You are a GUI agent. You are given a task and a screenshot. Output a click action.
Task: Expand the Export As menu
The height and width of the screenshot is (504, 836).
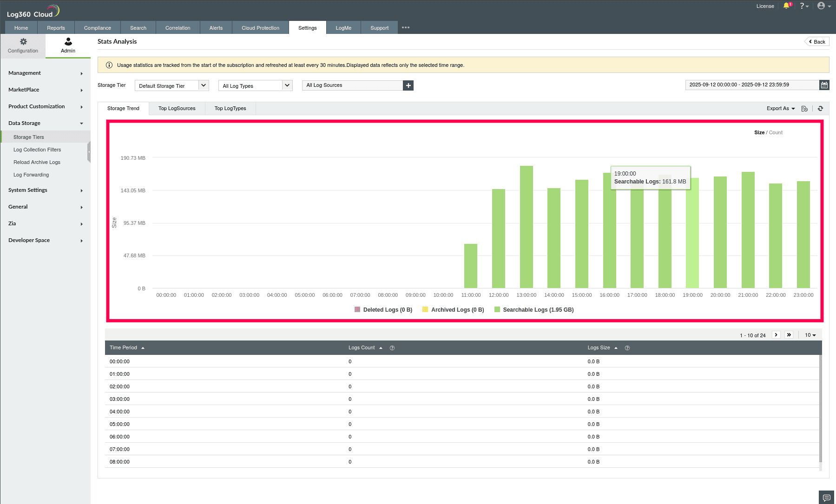click(x=780, y=109)
